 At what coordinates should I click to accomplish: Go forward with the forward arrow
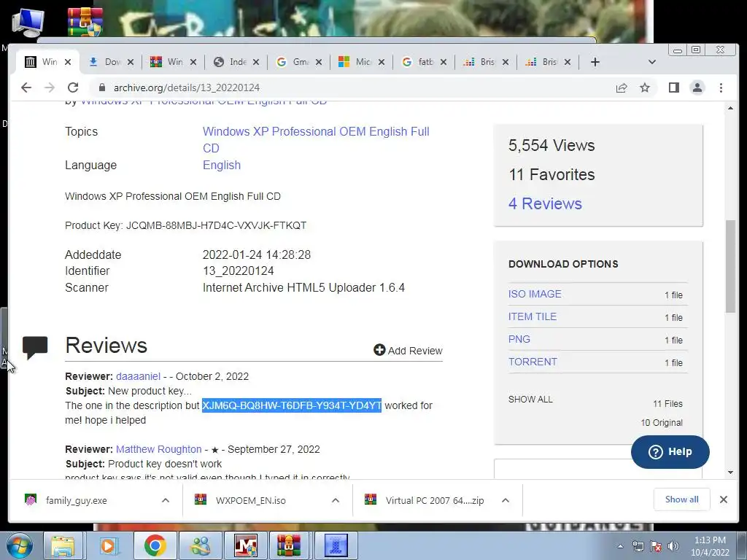[x=50, y=87]
